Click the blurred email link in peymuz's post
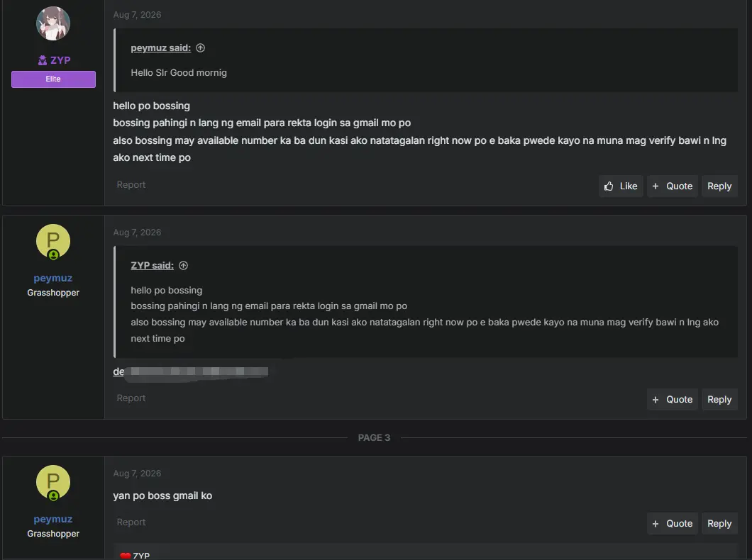The height and width of the screenshot is (560, 752). (x=190, y=371)
